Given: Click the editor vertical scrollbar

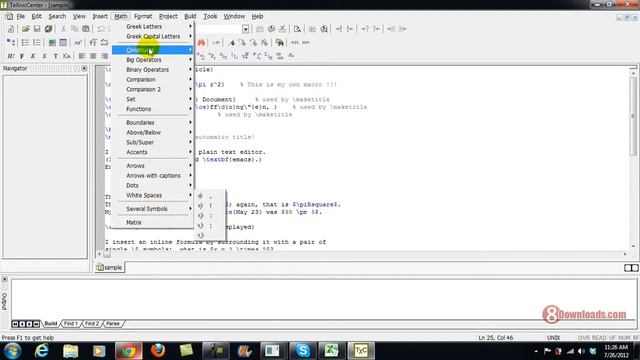Looking at the screenshot, I should (633, 159).
